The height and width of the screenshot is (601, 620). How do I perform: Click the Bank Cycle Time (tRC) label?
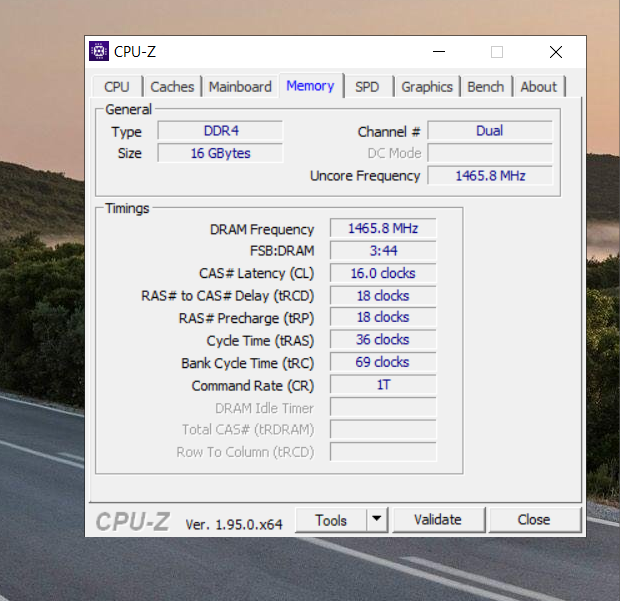tap(248, 363)
